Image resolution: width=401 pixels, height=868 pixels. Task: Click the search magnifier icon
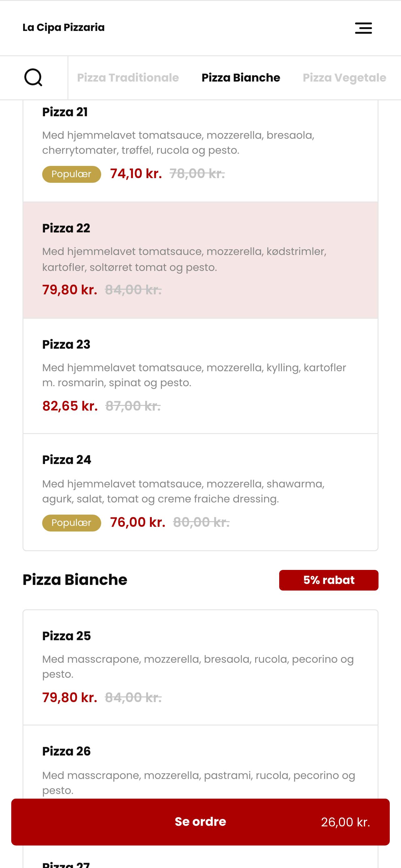pyautogui.click(x=33, y=77)
